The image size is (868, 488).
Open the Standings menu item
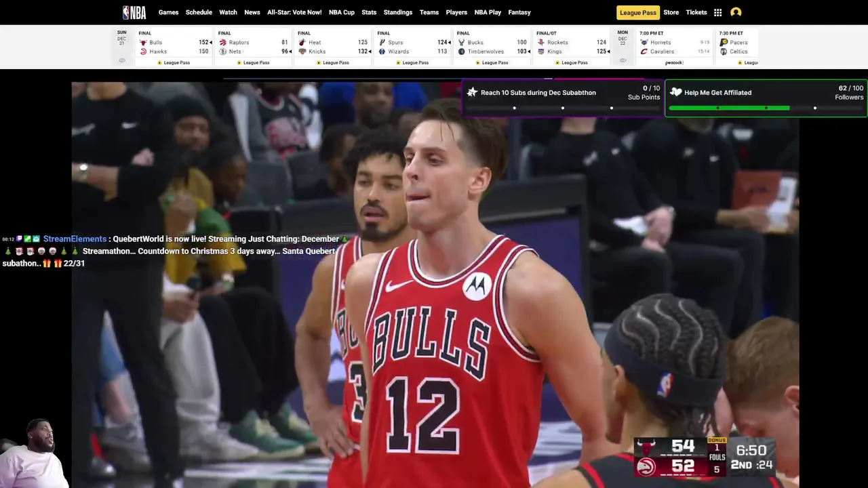[398, 12]
